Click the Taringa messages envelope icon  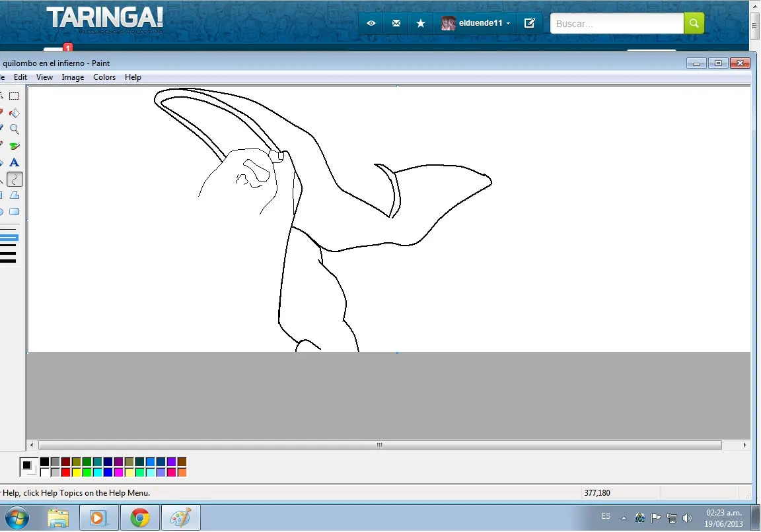(396, 23)
